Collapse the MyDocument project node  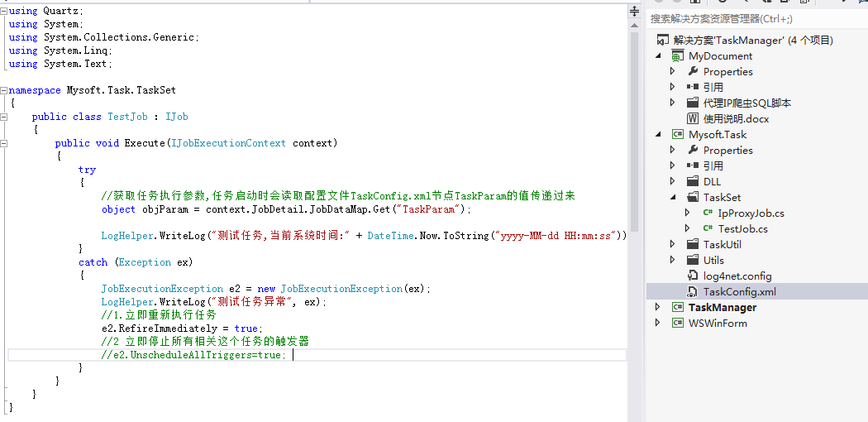(658, 56)
